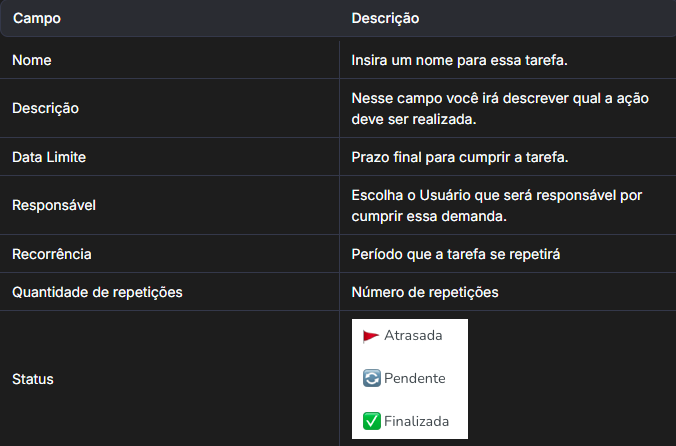Select the Quantidade de repetições cell
This screenshot has width=676, height=446.
(x=97, y=292)
